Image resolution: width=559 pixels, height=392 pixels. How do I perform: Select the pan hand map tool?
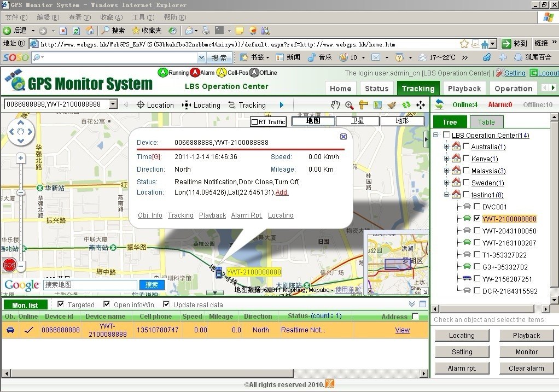[x=335, y=105]
